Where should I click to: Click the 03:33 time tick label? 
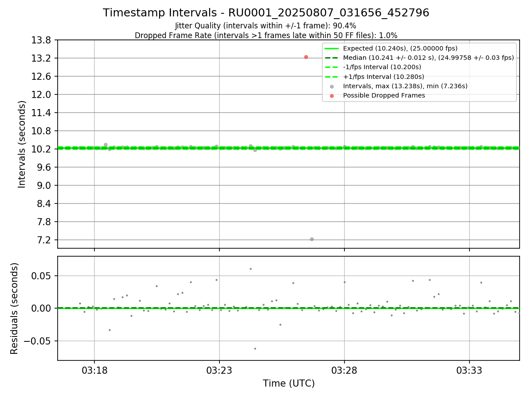(469, 370)
